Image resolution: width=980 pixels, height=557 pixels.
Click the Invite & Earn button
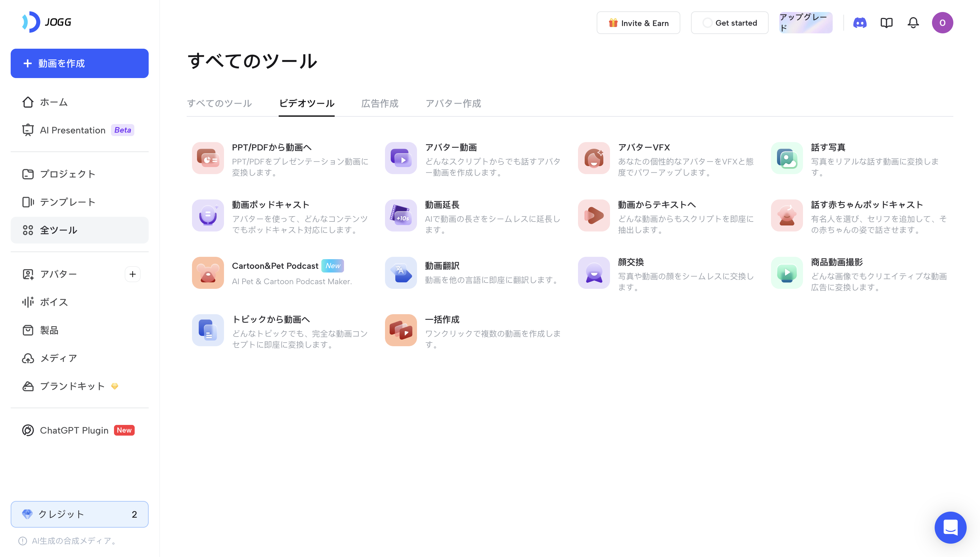click(x=638, y=23)
